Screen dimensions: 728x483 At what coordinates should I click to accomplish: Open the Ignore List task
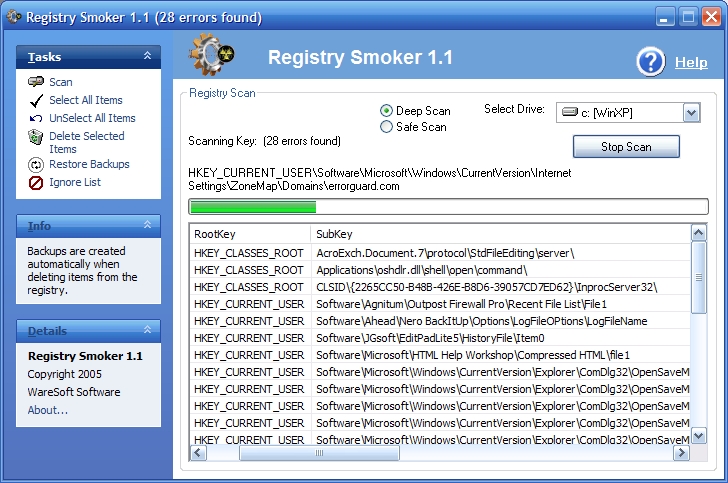75,183
